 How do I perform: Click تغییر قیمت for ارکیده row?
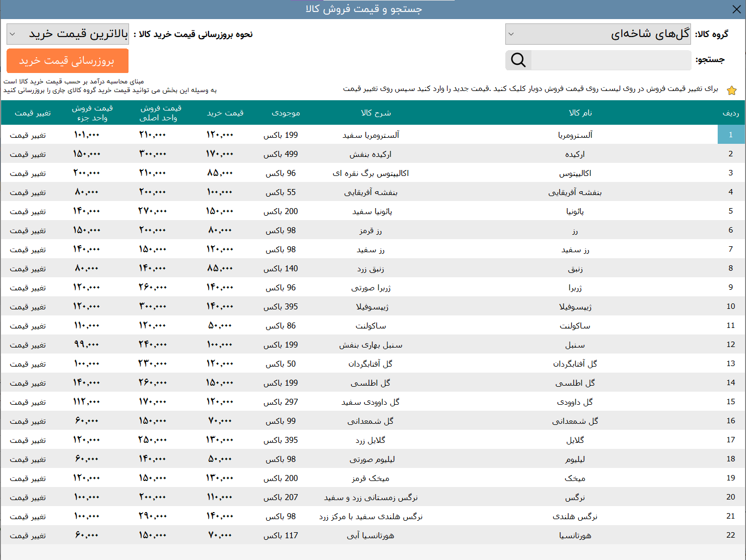point(28,154)
